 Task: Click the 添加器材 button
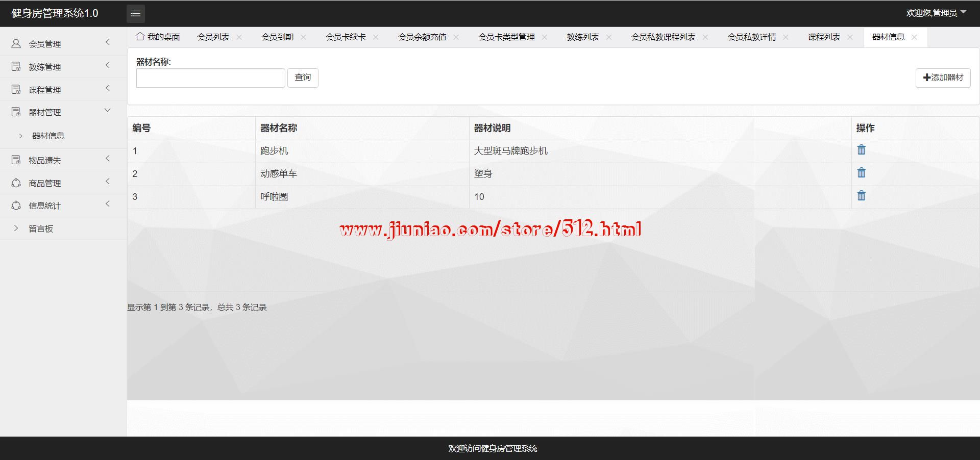[943, 78]
